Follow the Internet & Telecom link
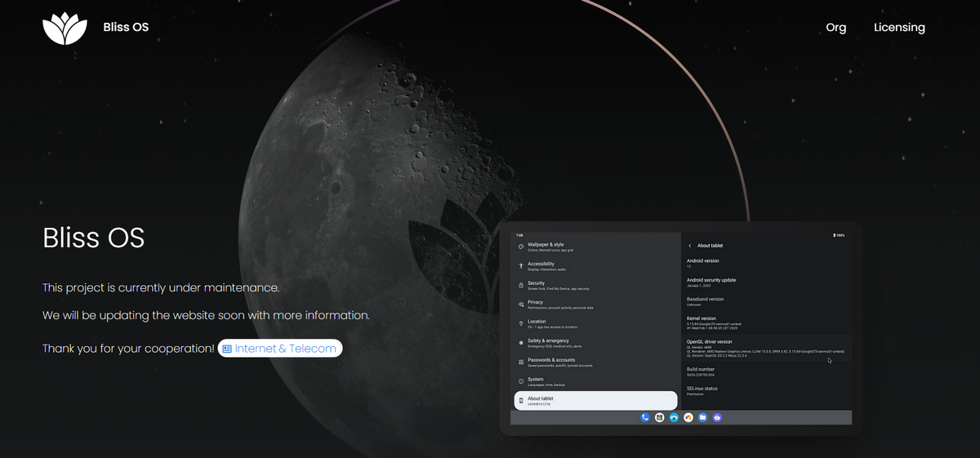 click(x=280, y=349)
